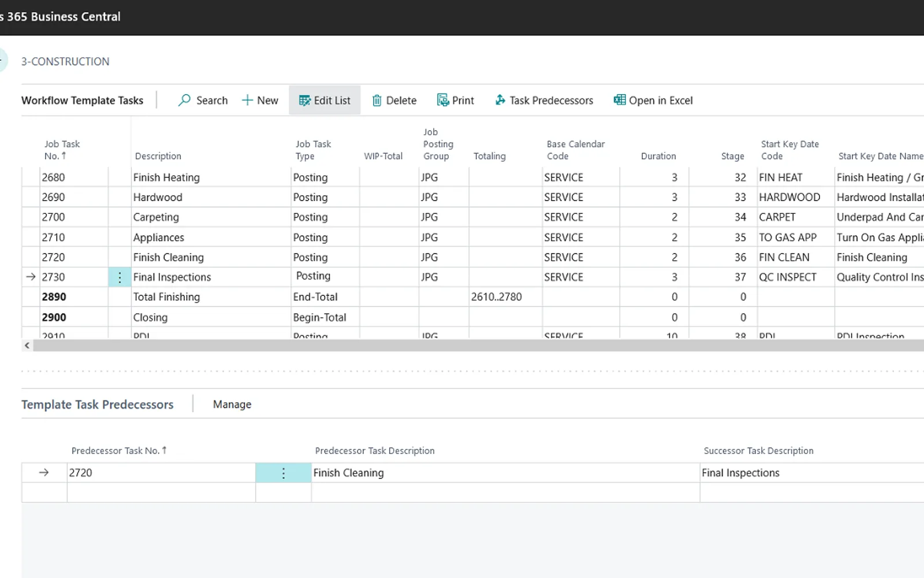Select the CARPET start key date code
This screenshot has height=578, width=924.
click(x=795, y=217)
